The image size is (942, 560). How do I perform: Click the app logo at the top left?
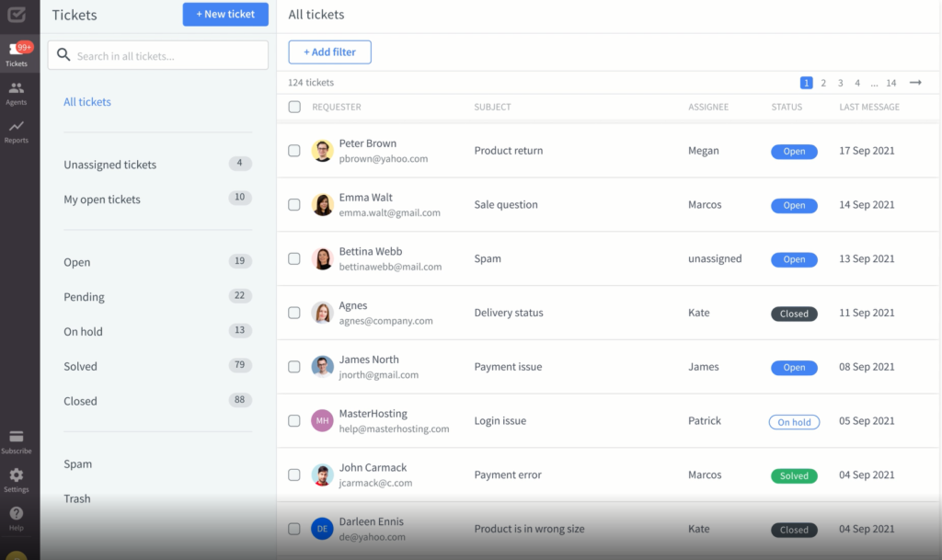click(x=17, y=15)
